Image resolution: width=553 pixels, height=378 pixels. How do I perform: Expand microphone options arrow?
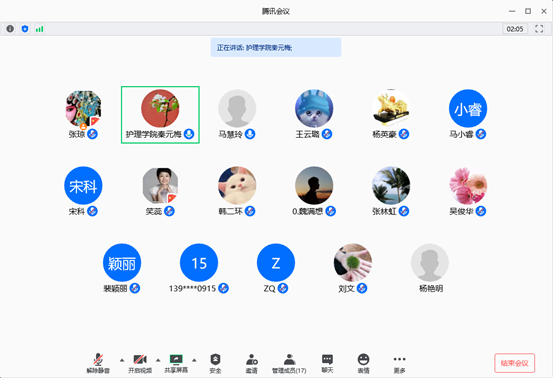122,360
